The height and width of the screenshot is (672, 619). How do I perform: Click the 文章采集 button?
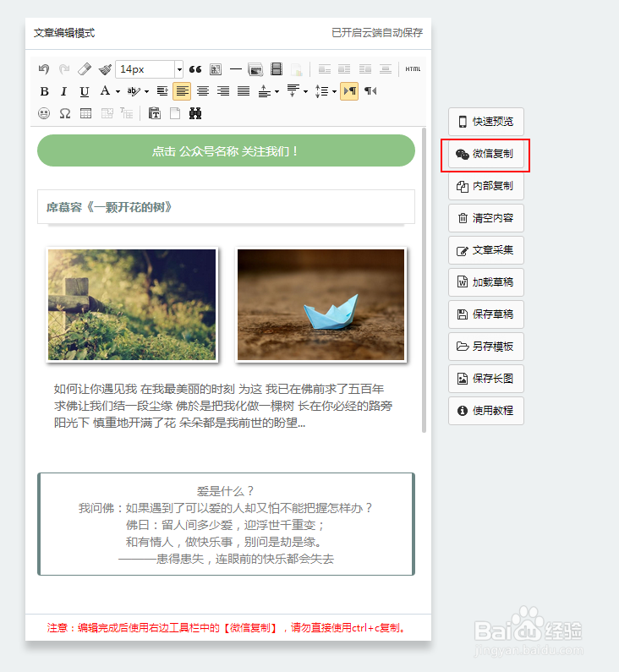tap(486, 250)
